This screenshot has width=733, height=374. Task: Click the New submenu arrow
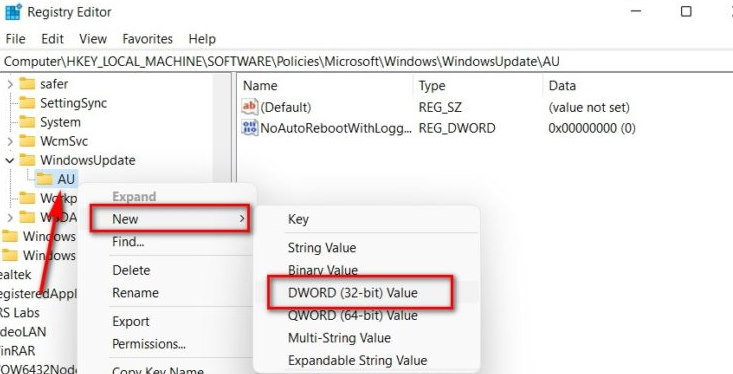click(242, 218)
